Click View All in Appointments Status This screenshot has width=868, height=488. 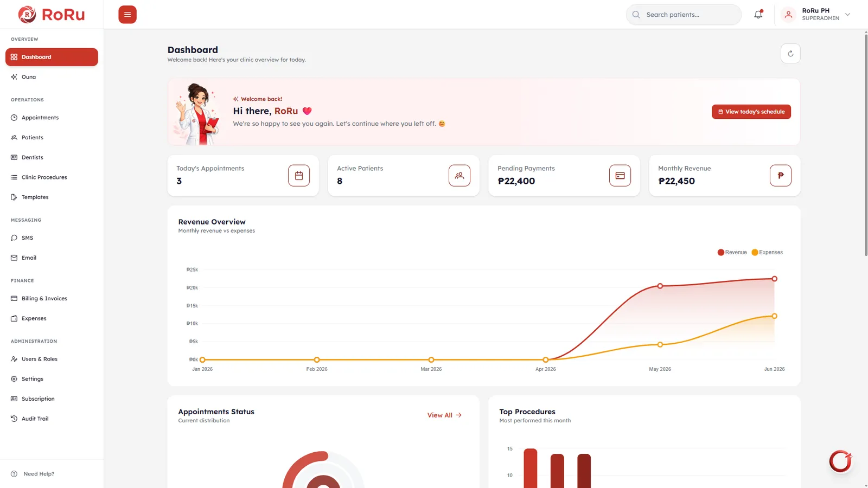coord(444,415)
